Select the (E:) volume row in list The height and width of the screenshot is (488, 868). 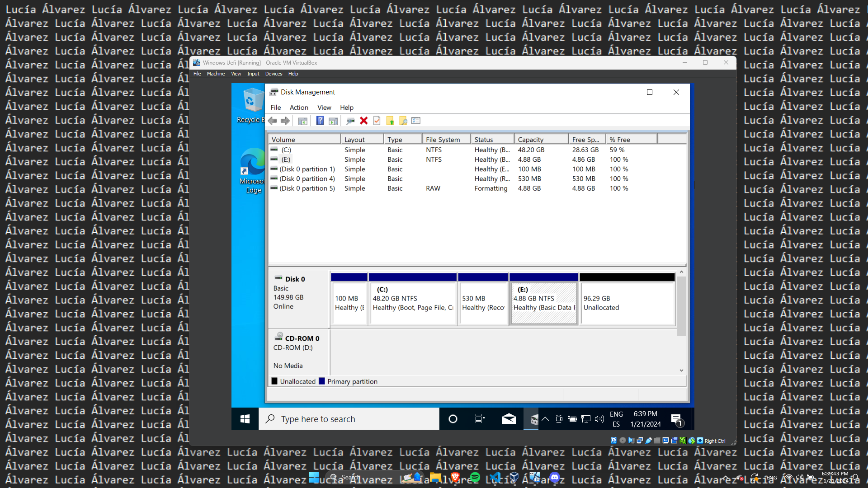tap(286, 160)
